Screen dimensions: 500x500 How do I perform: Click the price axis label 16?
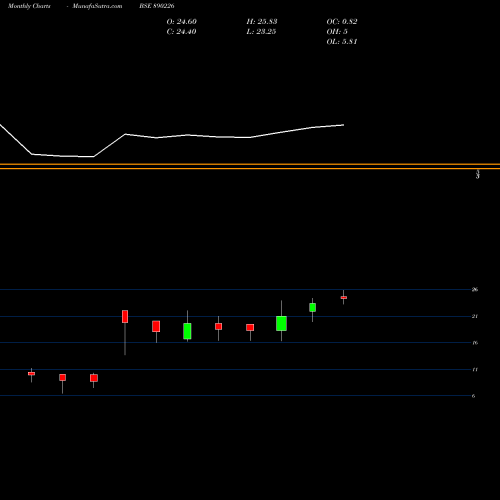(475, 343)
